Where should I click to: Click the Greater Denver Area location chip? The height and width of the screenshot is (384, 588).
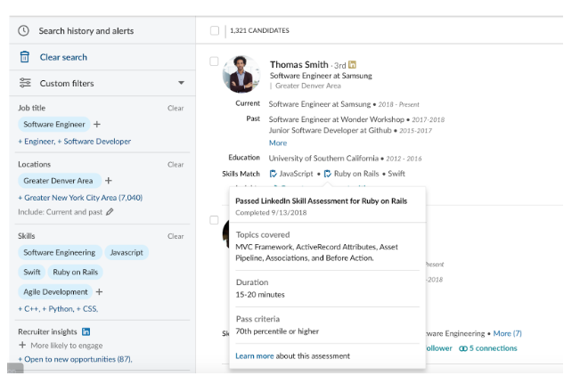pos(60,181)
